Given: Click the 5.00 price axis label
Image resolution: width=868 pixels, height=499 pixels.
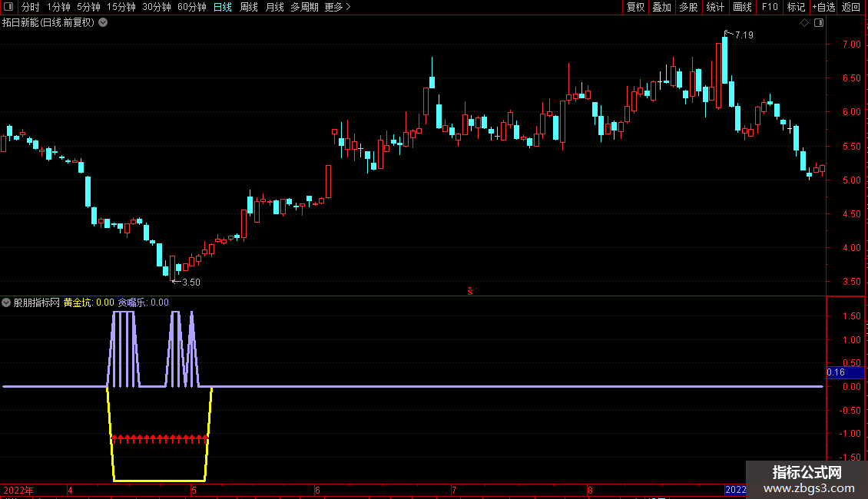Looking at the screenshot, I should (851, 180).
